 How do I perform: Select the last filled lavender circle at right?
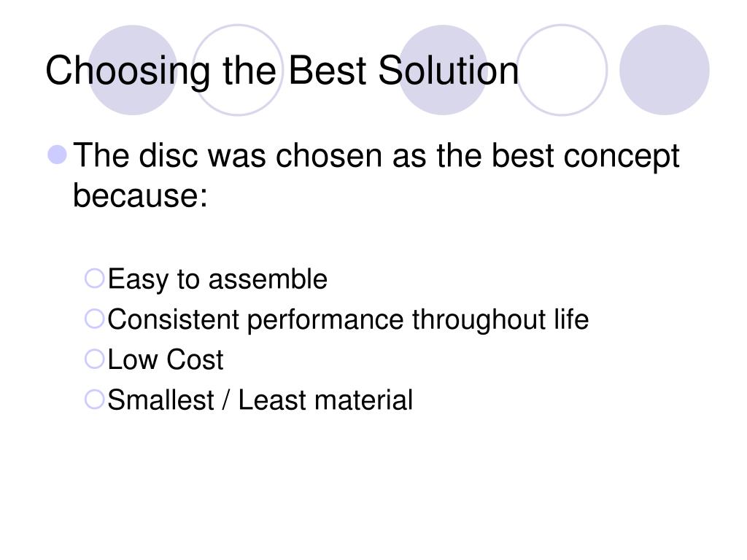pos(665,70)
